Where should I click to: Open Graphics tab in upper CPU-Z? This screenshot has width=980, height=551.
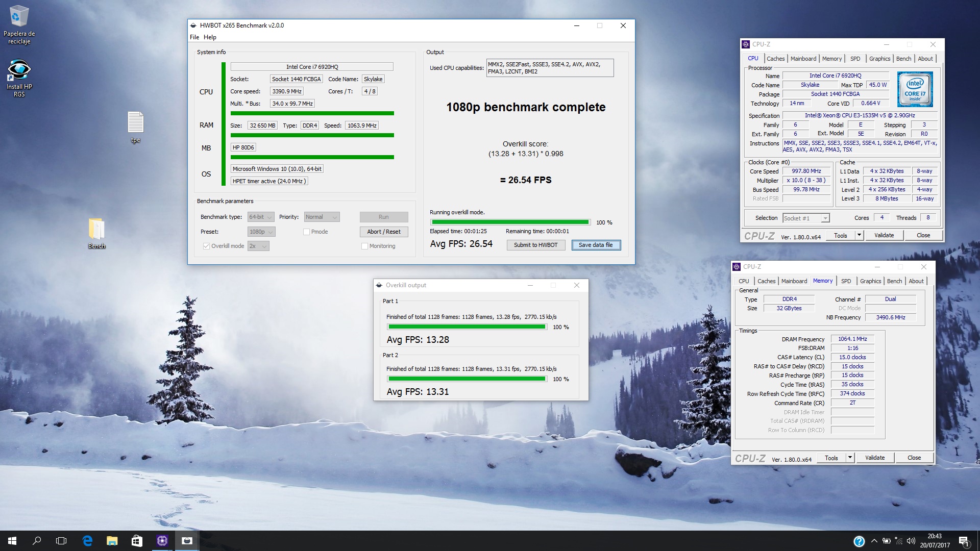pos(879,59)
